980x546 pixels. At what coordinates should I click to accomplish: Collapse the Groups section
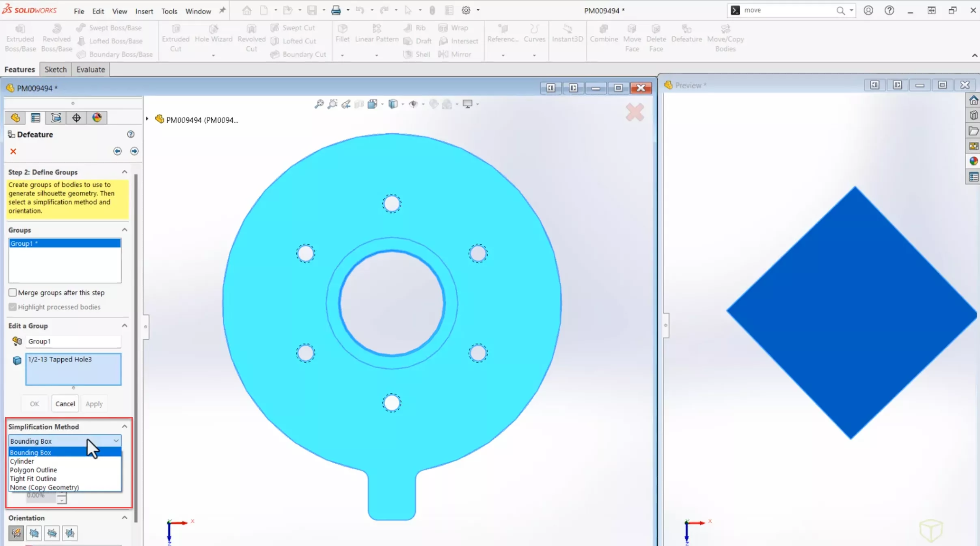124,230
